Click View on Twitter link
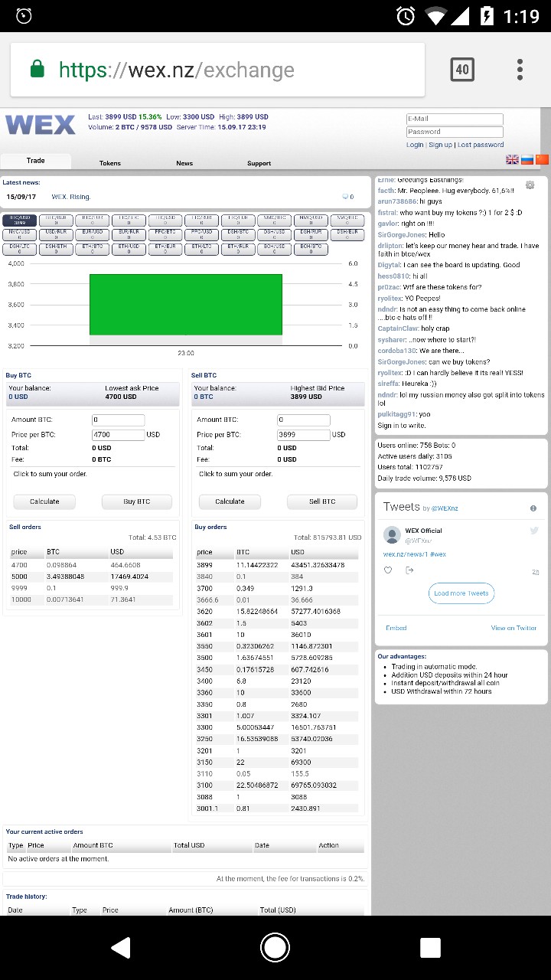Image resolution: width=551 pixels, height=980 pixels. (x=514, y=628)
